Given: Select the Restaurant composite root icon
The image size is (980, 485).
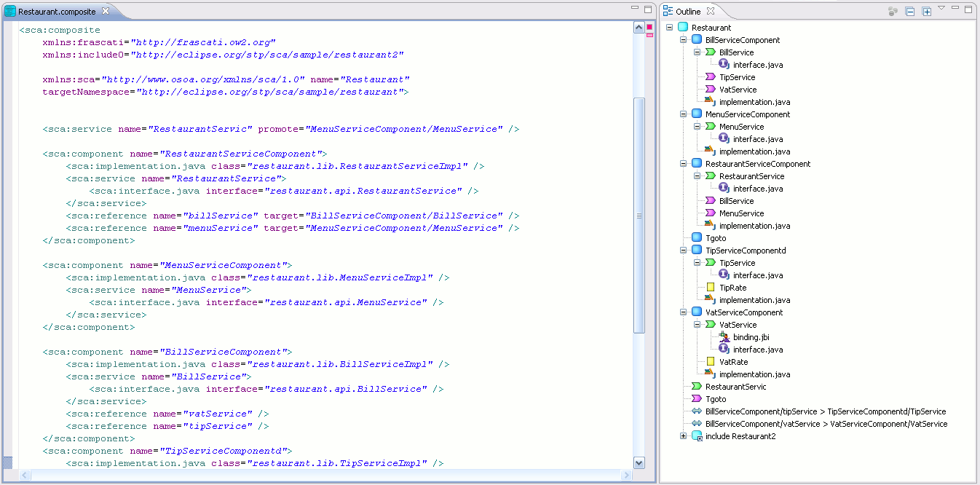Looking at the screenshot, I should click(x=683, y=28).
